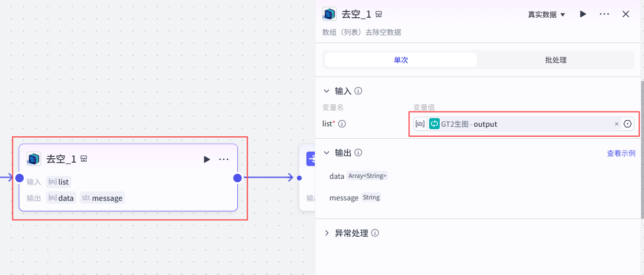Image resolution: width=644 pixels, height=275 pixels.
Task: Open the 真实数据 dropdown
Action: (x=546, y=14)
